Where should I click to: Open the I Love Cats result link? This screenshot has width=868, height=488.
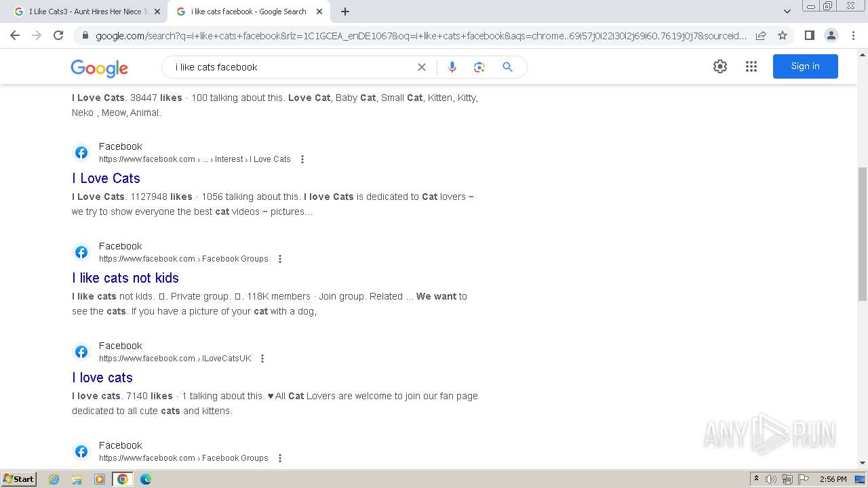pyautogui.click(x=106, y=178)
